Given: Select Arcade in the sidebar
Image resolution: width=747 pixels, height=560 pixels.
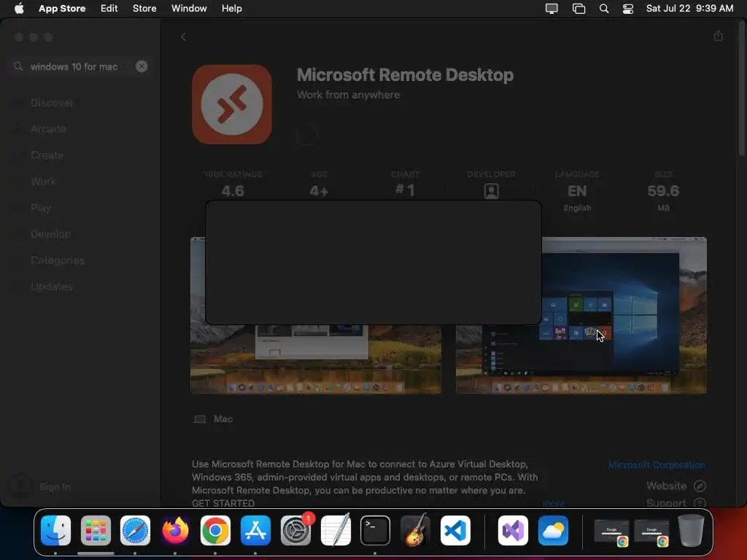Looking at the screenshot, I should (x=48, y=128).
